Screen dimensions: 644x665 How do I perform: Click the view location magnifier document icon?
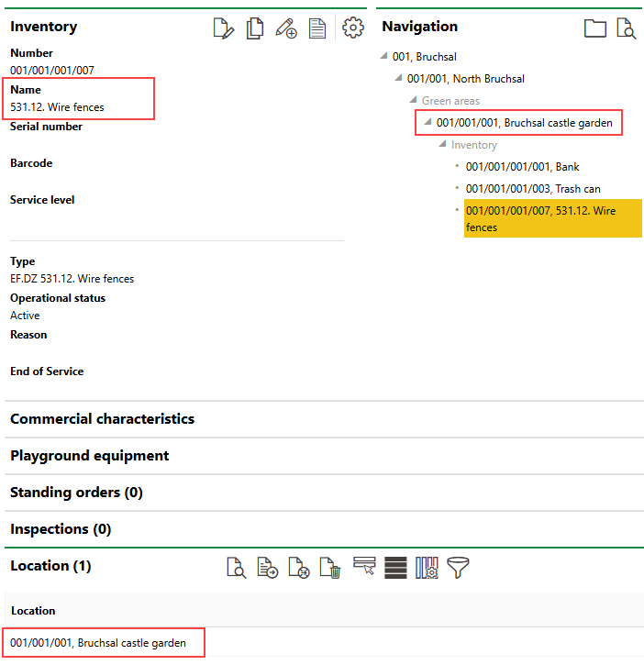pyautogui.click(x=237, y=569)
